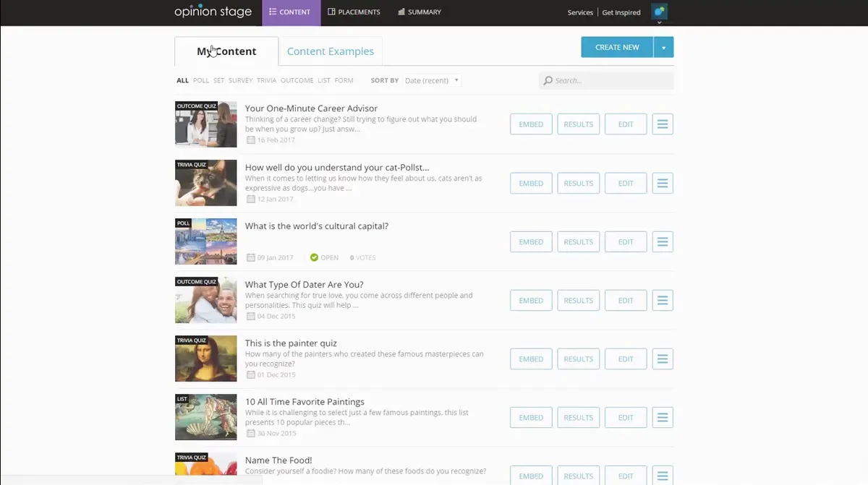The width and height of the screenshot is (868, 485).
Task: Switch to the Content Examples tab
Action: tap(331, 51)
